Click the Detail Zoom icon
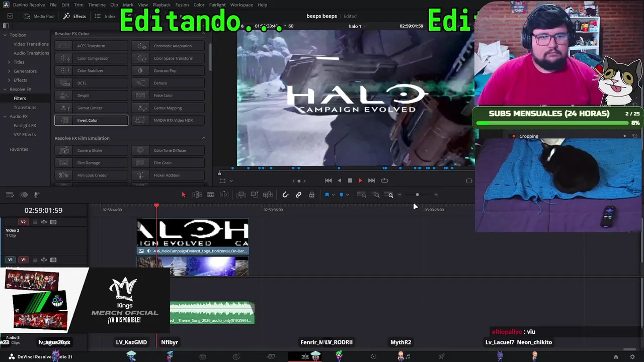644x362 pixels. 376,195
